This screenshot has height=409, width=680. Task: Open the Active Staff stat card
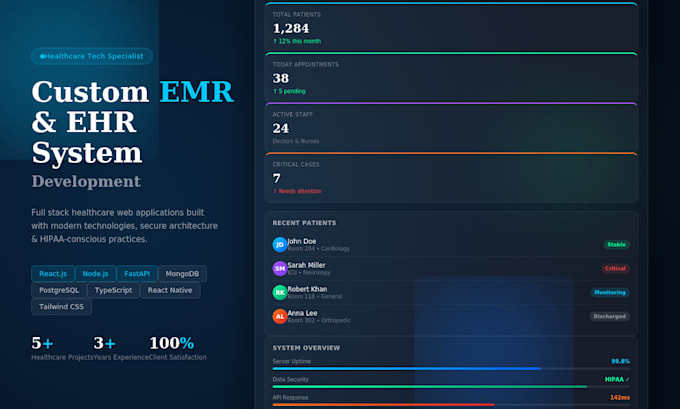pyautogui.click(x=451, y=127)
